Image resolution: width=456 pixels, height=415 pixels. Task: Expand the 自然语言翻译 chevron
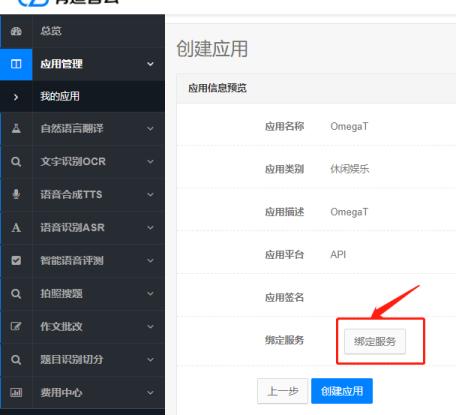[x=150, y=129]
